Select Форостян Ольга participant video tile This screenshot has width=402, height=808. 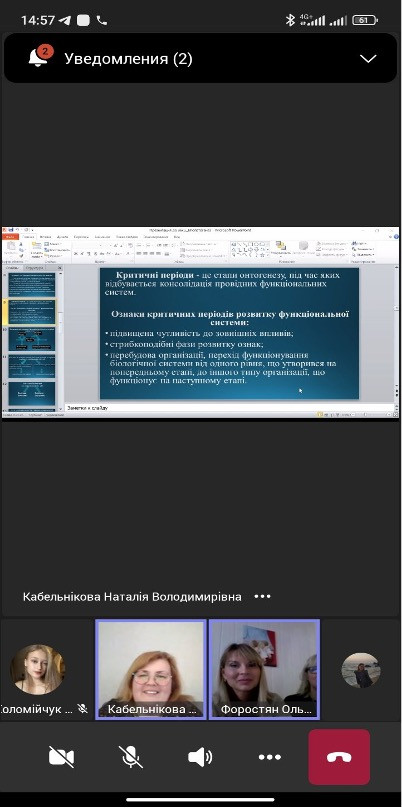point(264,669)
